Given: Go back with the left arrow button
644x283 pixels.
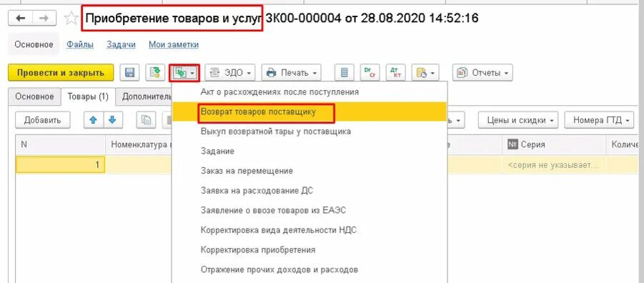Looking at the screenshot, I should click(20, 18).
